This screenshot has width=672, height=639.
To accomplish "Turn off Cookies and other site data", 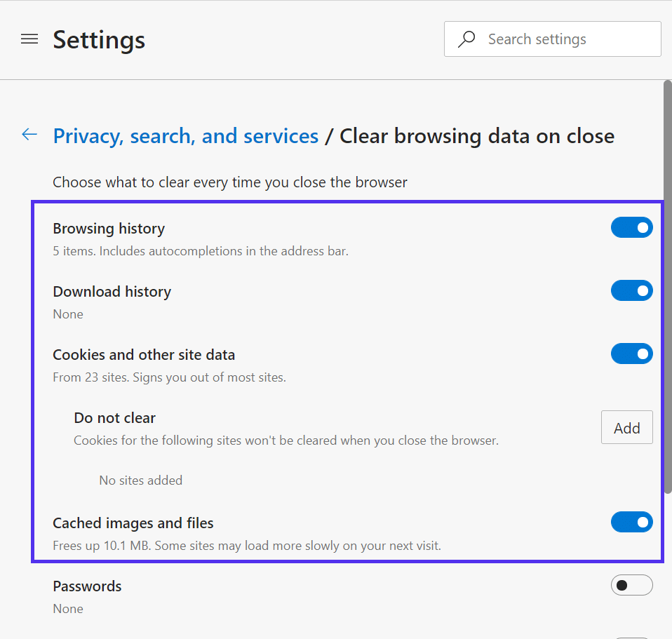I will point(631,354).
